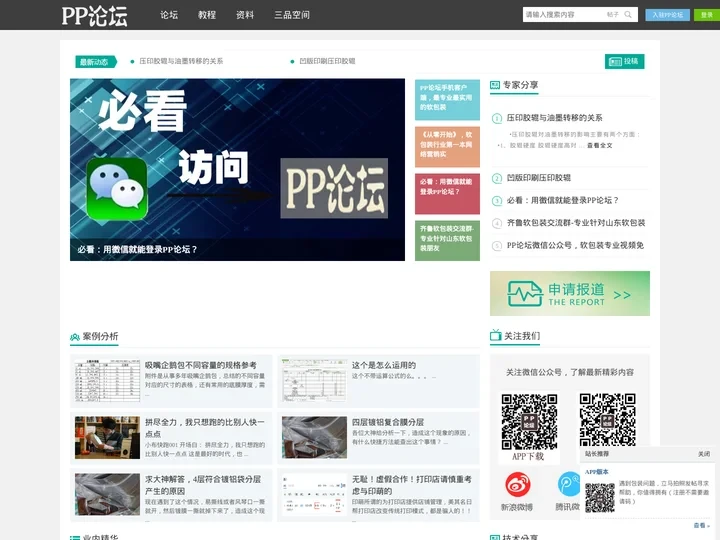Open the APP版本 link in popup
The image size is (720, 540).
596,472
